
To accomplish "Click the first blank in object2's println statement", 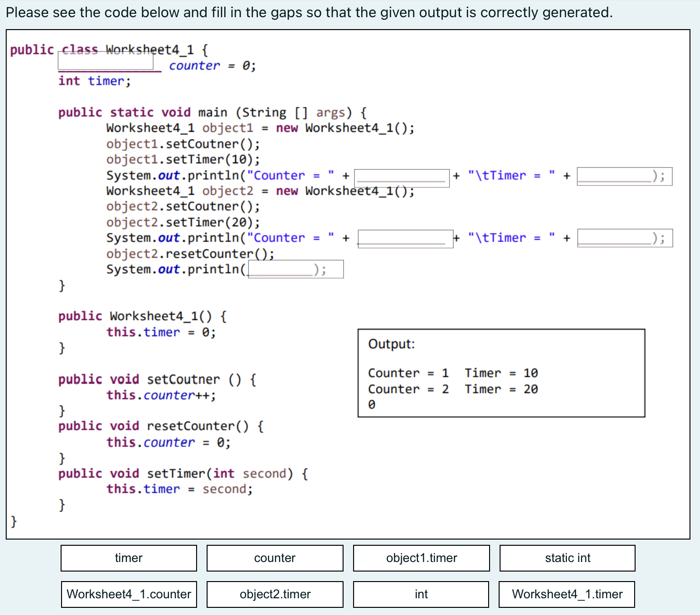I will tap(405, 238).
